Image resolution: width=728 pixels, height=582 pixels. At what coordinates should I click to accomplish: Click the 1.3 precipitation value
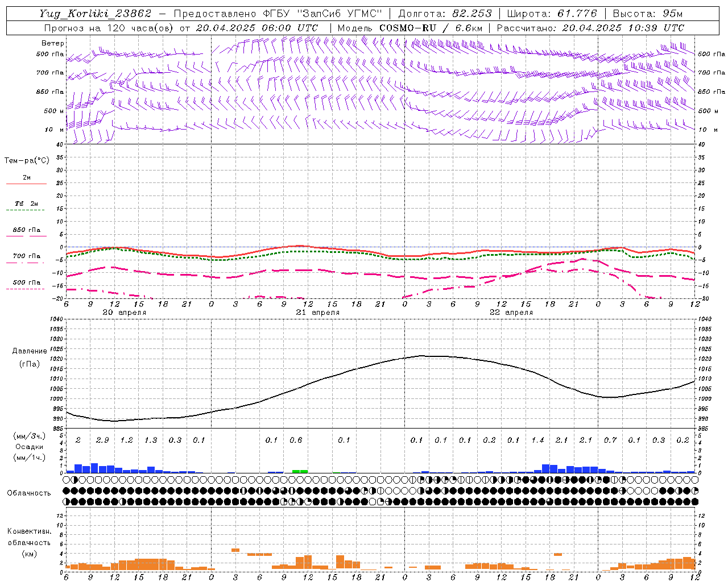click(151, 440)
